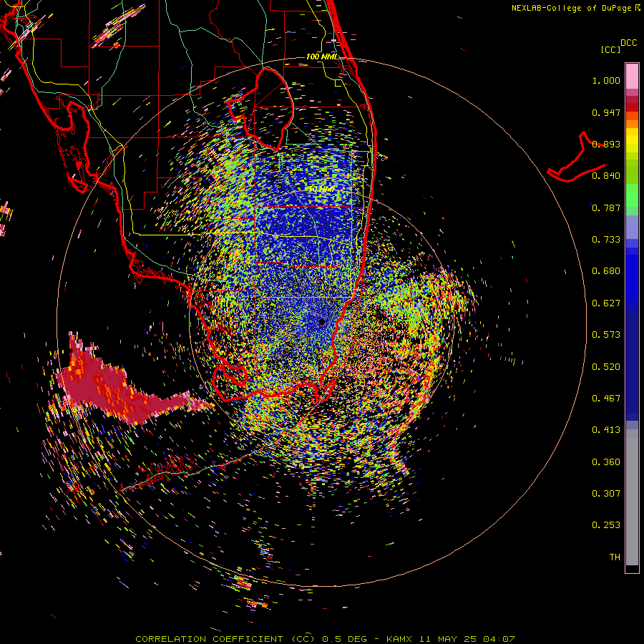Click the 0.413 legend value
Viewport: 644px width, 644px height.
coord(606,430)
